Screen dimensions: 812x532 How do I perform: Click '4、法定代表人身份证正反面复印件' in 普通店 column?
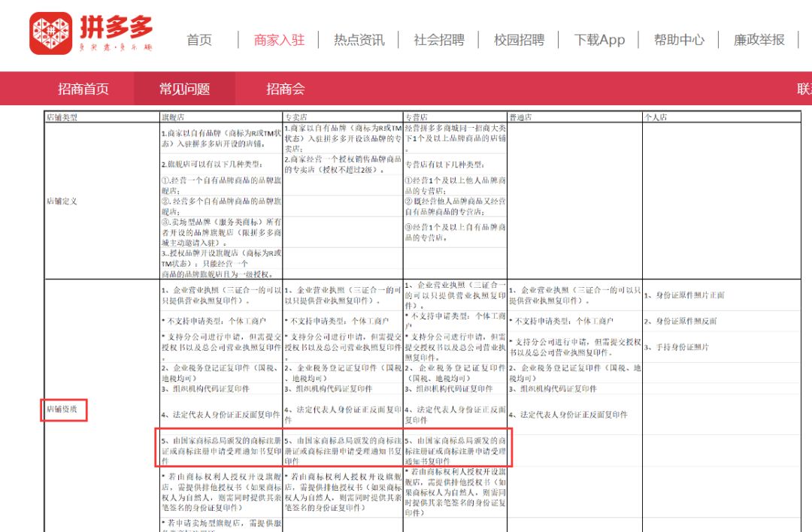(568, 414)
